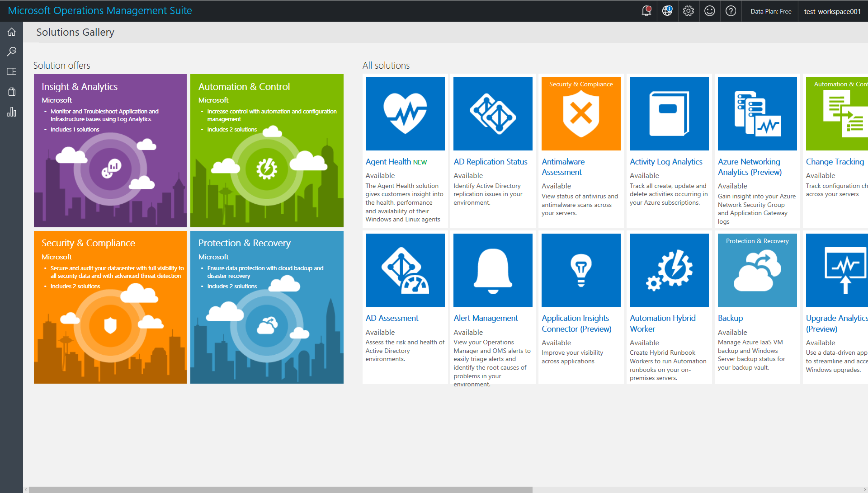
Task: Open Solutions Gallery shopping bag icon
Action: 12,92
